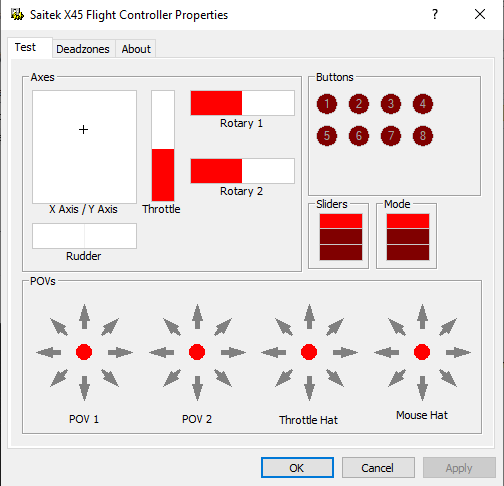Click button indicator 2
The height and width of the screenshot is (486, 504).
359,104
